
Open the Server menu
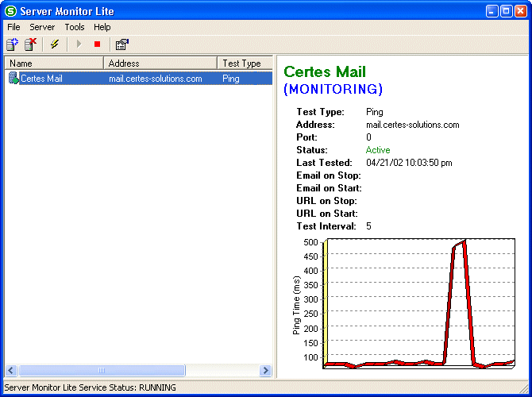42,27
